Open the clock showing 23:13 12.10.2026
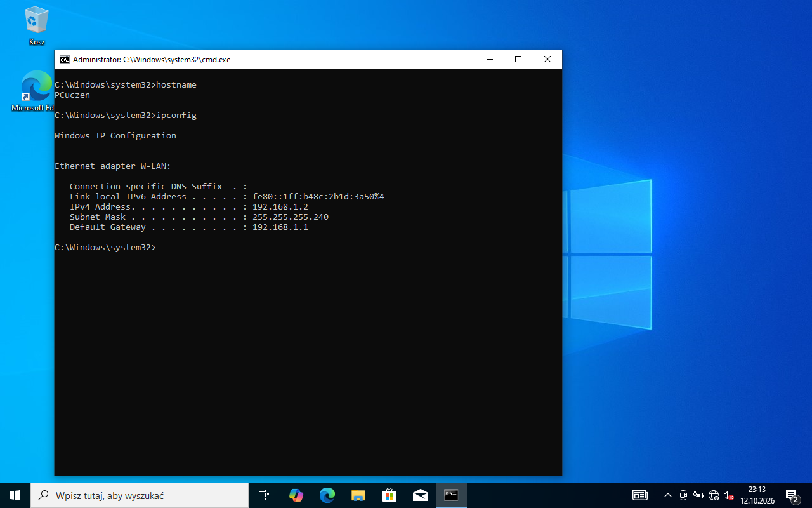Viewport: 812px width, 508px height. 757,495
